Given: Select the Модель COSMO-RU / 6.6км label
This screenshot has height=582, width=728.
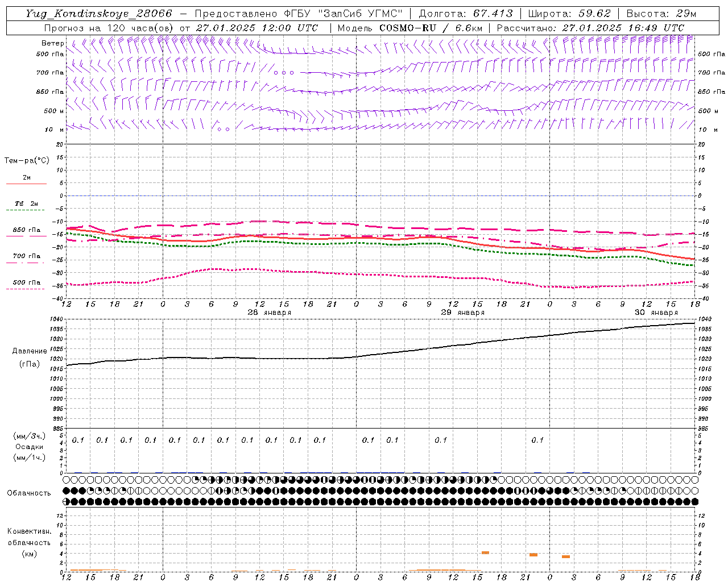Looking at the screenshot, I should tap(409, 28).
